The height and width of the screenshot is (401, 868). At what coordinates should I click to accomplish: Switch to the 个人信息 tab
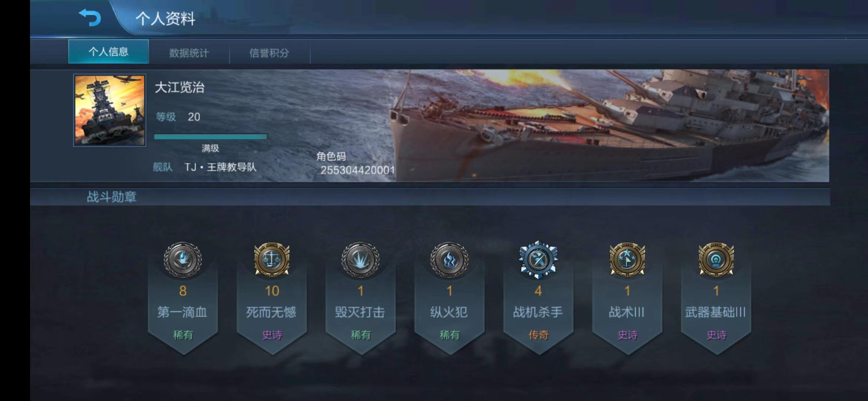(108, 52)
